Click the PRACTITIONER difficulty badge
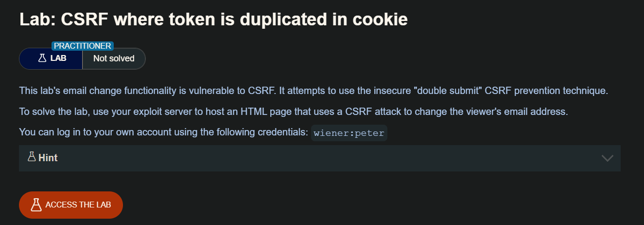The image size is (644, 225). click(83, 46)
